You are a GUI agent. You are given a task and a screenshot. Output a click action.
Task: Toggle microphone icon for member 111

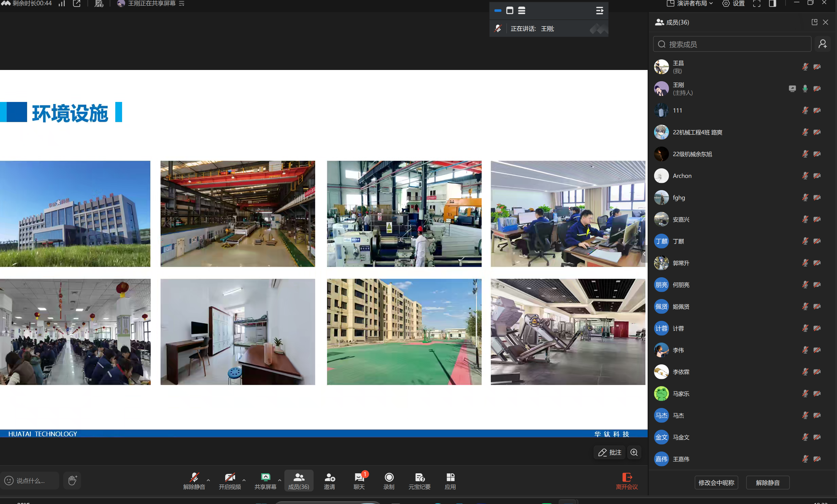tap(805, 110)
